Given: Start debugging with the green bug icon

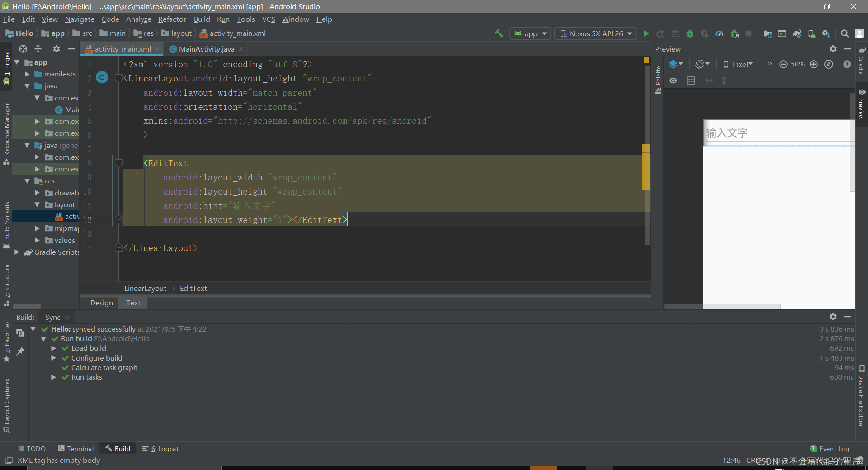Looking at the screenshot, I should point(690,33).
